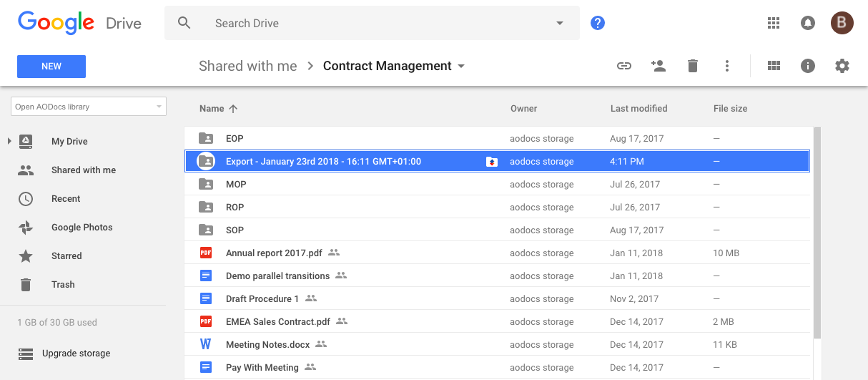Click the search magnifier icon
Screen dimensions: 868x380
click(x=184, y=23)
